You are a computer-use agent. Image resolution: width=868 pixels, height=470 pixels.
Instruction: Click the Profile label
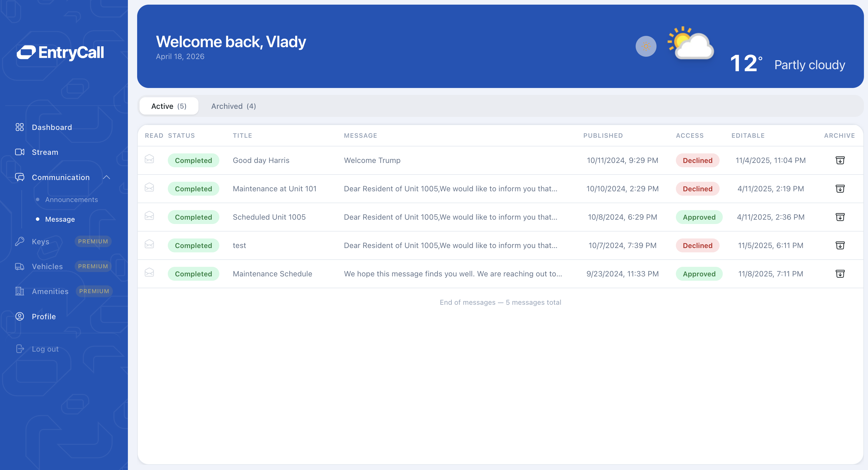click(x=44, y=316)
